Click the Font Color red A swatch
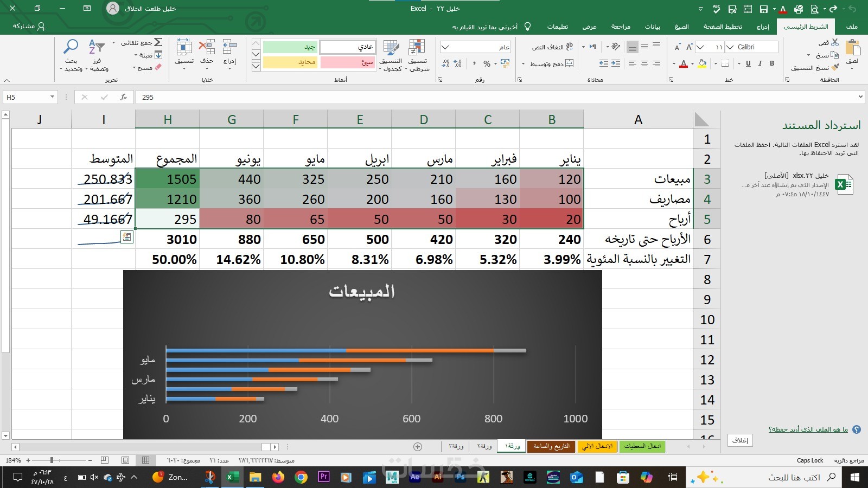 (684, 64)
